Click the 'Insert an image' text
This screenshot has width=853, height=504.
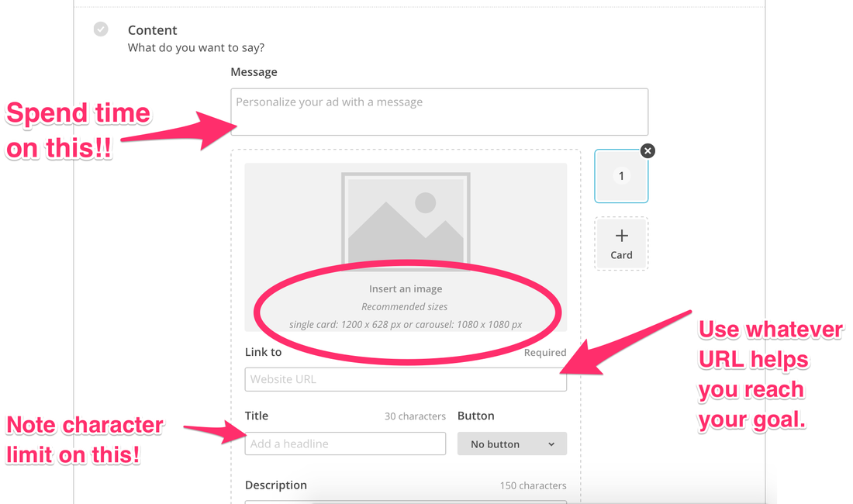point(406,289)
